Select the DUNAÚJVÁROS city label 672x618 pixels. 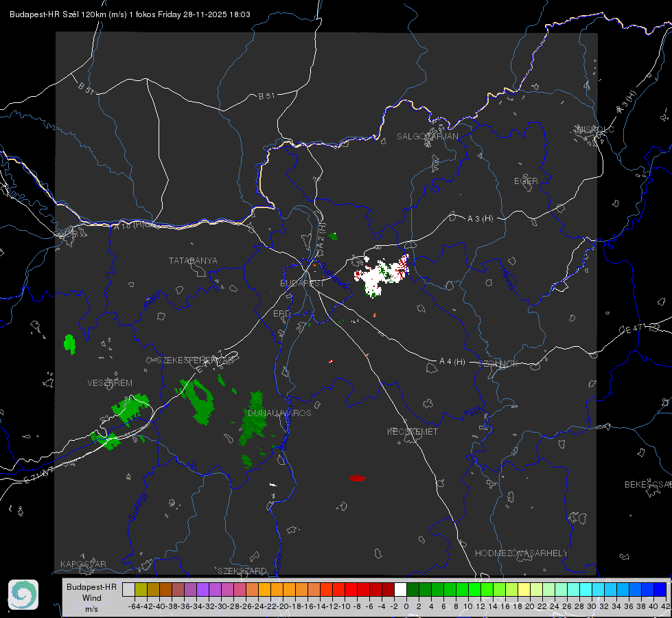coord(279,413)
